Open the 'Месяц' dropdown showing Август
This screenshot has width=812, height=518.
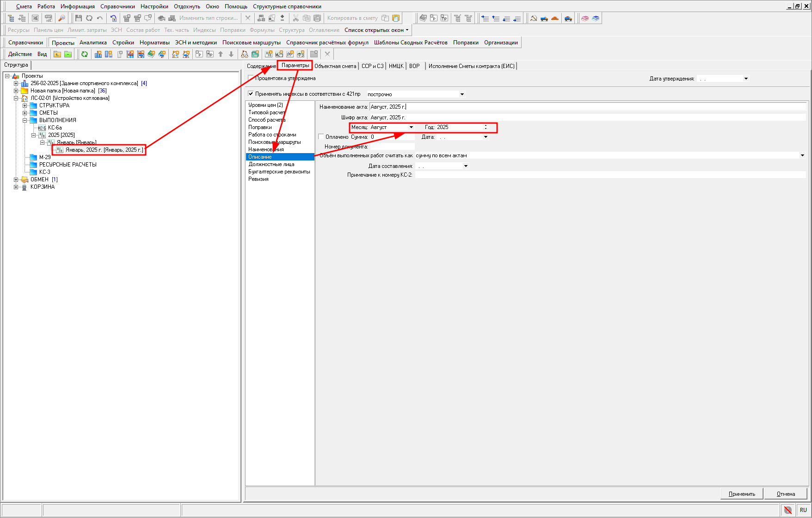tap(411, 127)
